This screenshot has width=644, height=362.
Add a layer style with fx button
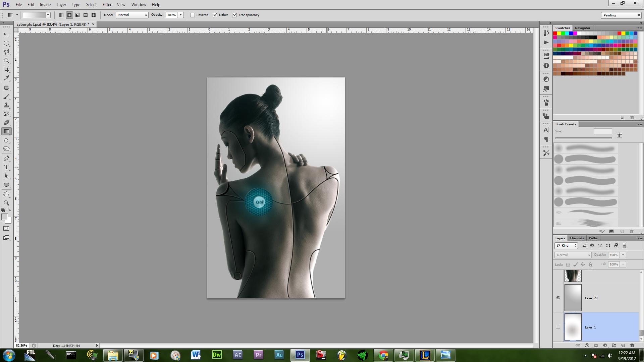click(x=587, y=345)
